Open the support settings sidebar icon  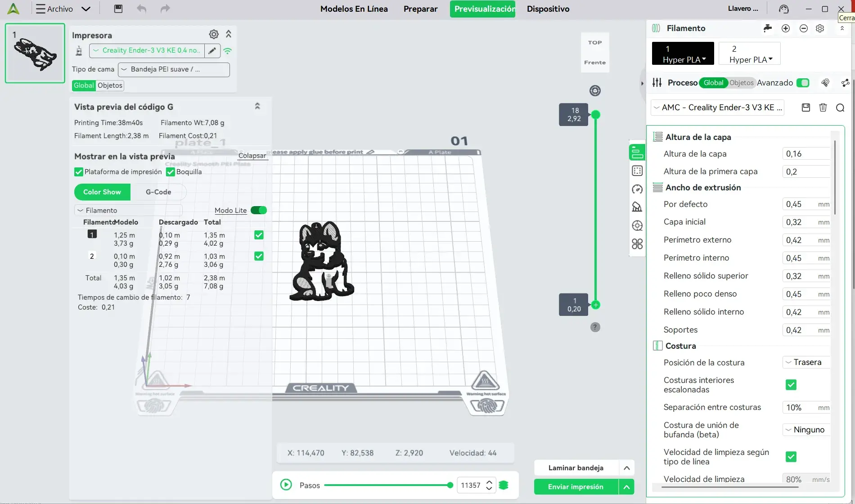point(637,207)
